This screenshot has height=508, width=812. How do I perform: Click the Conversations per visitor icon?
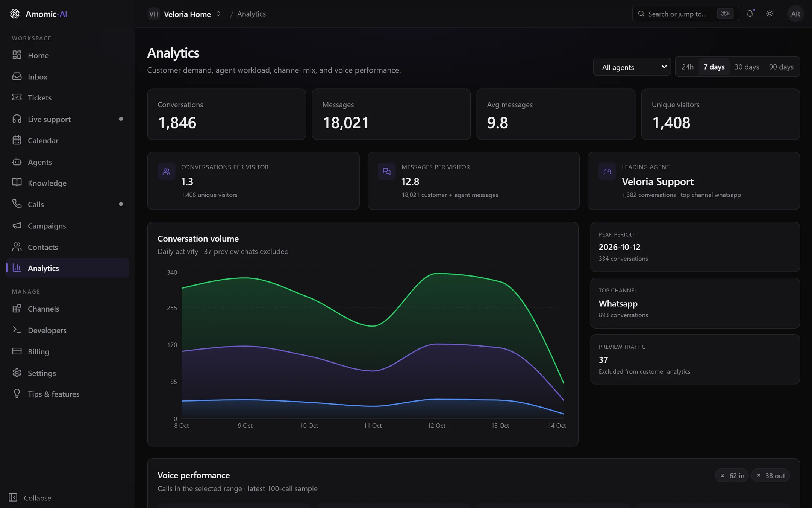click(167, 172)
